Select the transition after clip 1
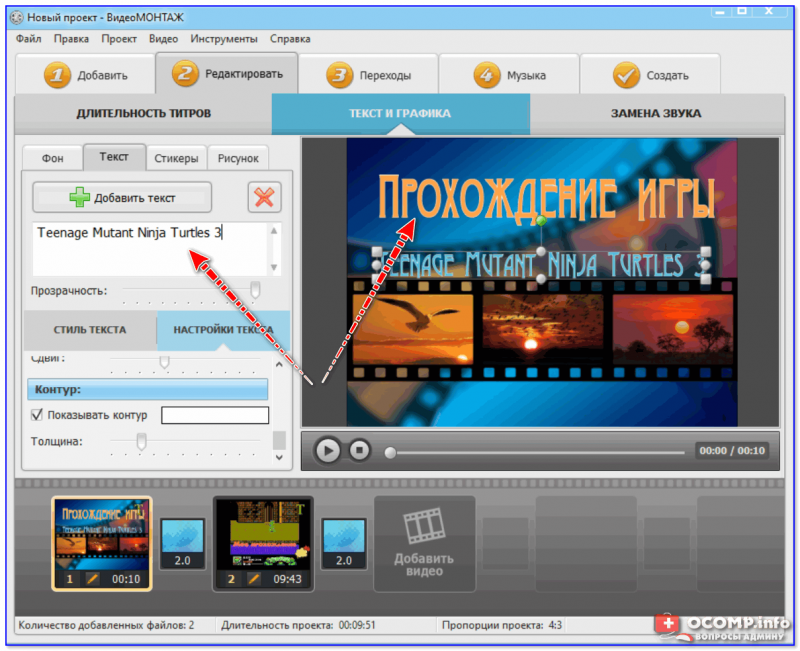 click(182, 544)
